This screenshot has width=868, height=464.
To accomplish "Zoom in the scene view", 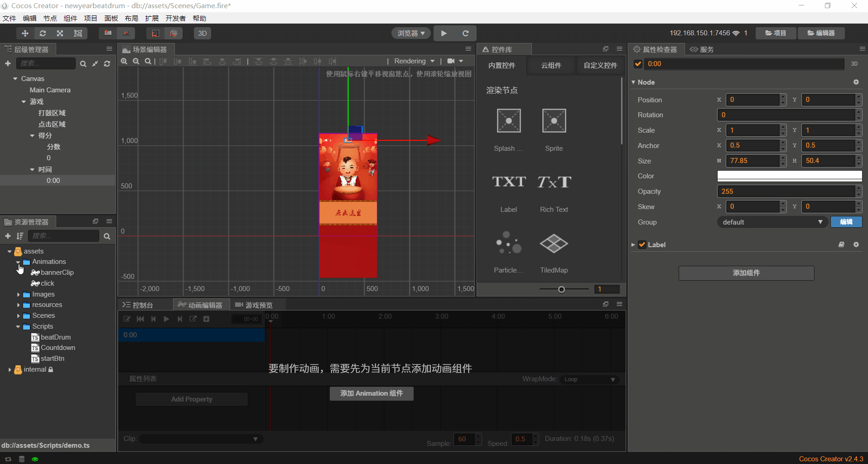I will pyautogui.click(x=124, y=61).
